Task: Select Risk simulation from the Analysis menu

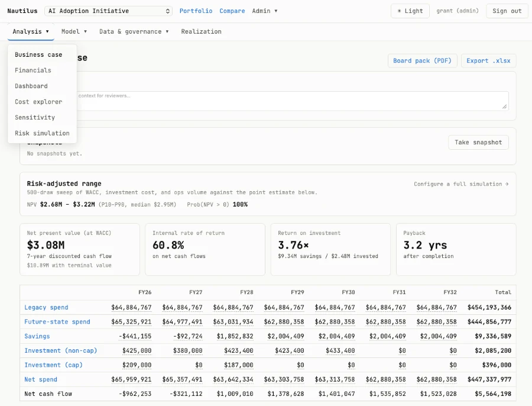Action: click(42, 133)
